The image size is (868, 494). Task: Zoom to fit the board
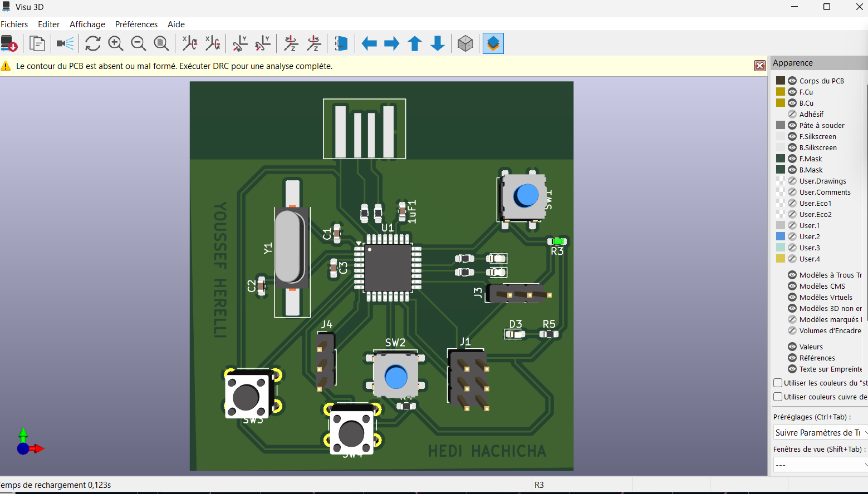(161, 43)
